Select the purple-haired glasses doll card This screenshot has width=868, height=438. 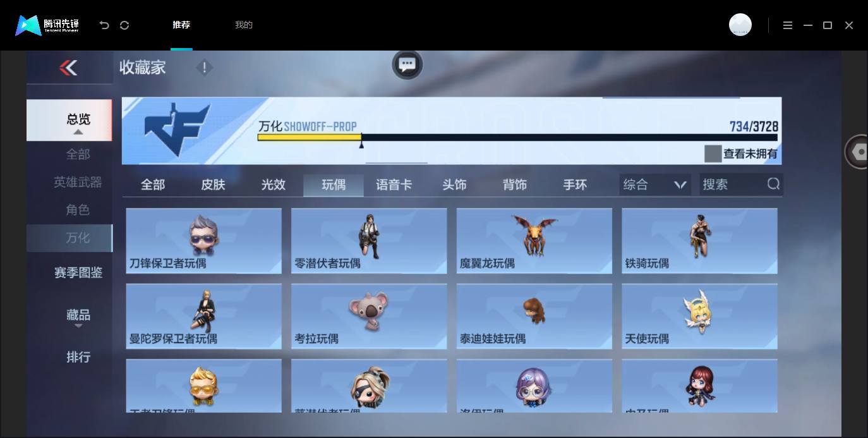534,386
